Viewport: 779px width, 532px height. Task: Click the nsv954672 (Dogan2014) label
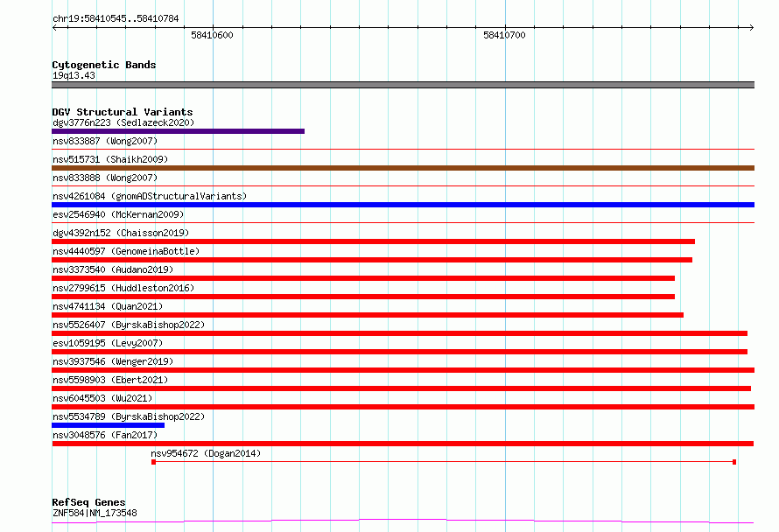point(206,453)
